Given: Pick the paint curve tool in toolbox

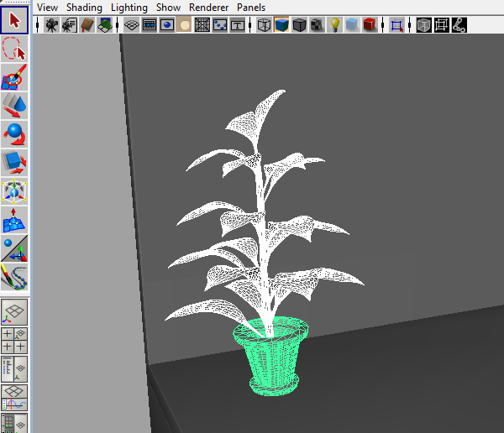Looking at the screenshot, I should [x=14, y=277].
